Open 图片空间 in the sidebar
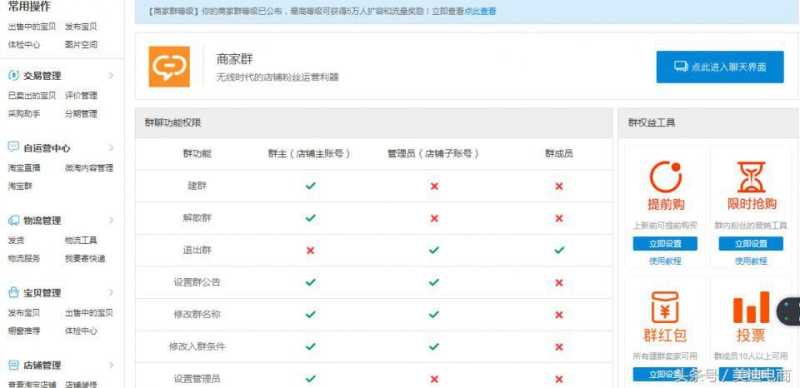This screenshot has width=800, height=388. (x=81, y=44)
